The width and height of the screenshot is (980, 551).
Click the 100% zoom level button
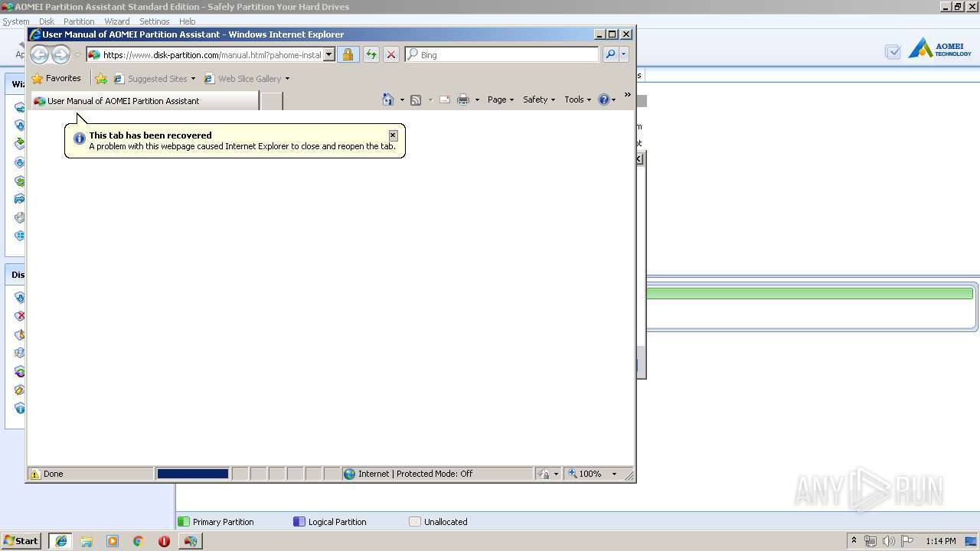tap(585, 474)
